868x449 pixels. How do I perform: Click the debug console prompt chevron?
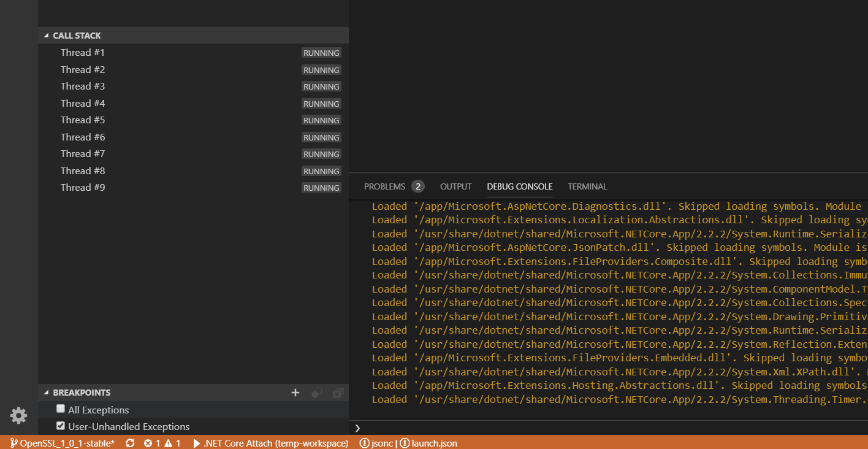click(x=357, y=428)
